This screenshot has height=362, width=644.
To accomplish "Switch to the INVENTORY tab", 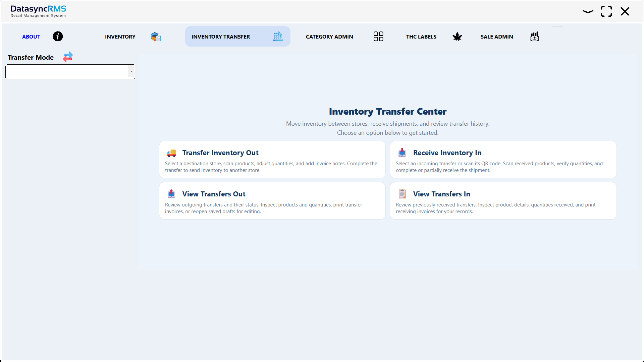I will (x=120, y=37).
